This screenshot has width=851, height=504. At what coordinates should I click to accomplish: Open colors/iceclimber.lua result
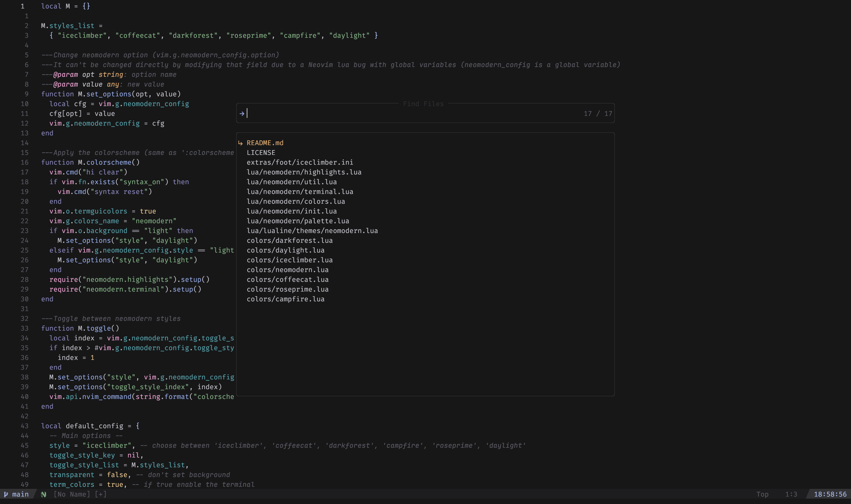coord(290,260)
